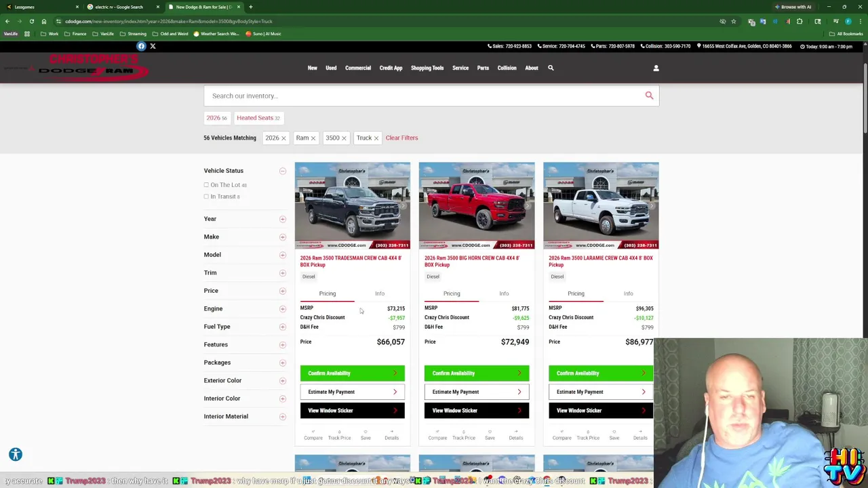Open the Credit App menu item
Screen dimensions: 868x488
pyautogui.click(x=391, y=68)
